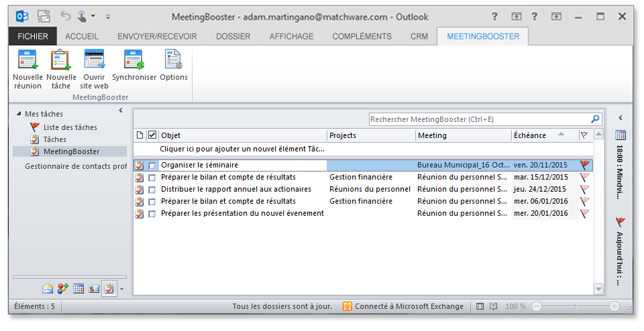Check the 15/12/2015 Préparer le bilan task
The width and height of the screenshot is (644, 331).
[152, 178]
